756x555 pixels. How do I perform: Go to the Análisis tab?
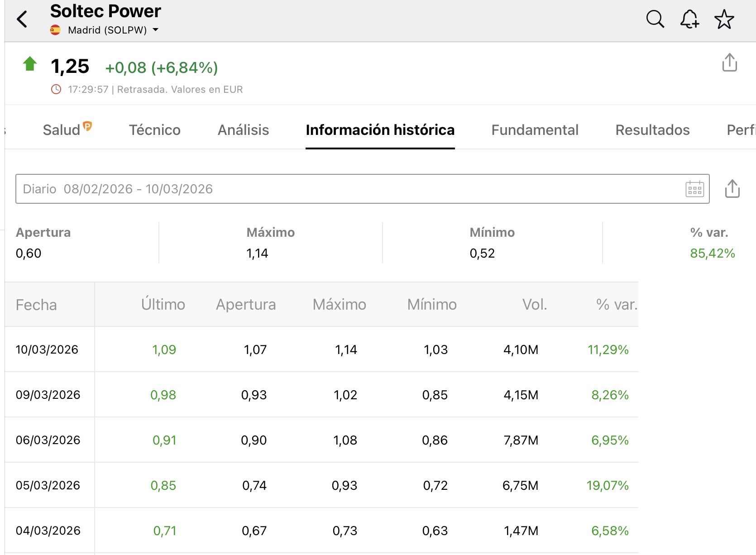click(x=243, y=130)
